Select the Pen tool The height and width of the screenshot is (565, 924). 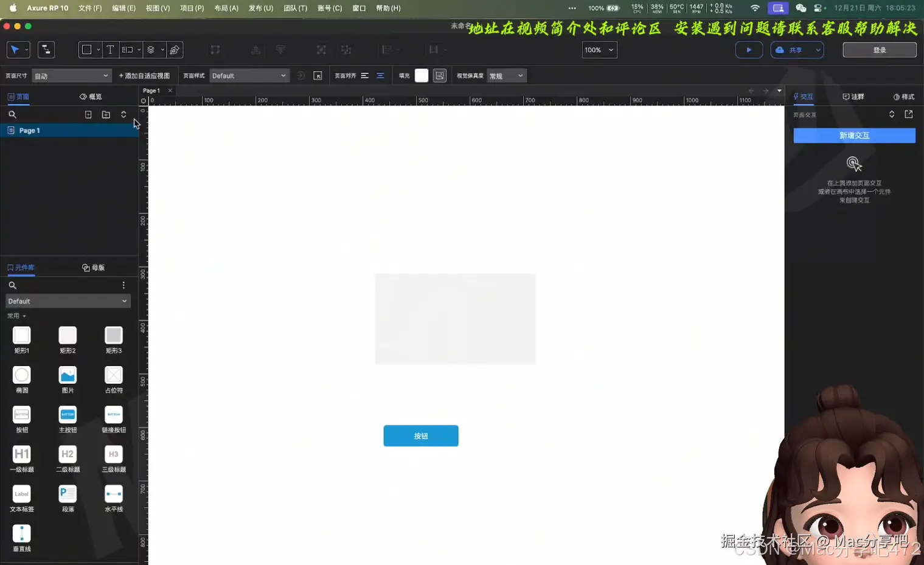pyautogui.click(x=175, y=49)
